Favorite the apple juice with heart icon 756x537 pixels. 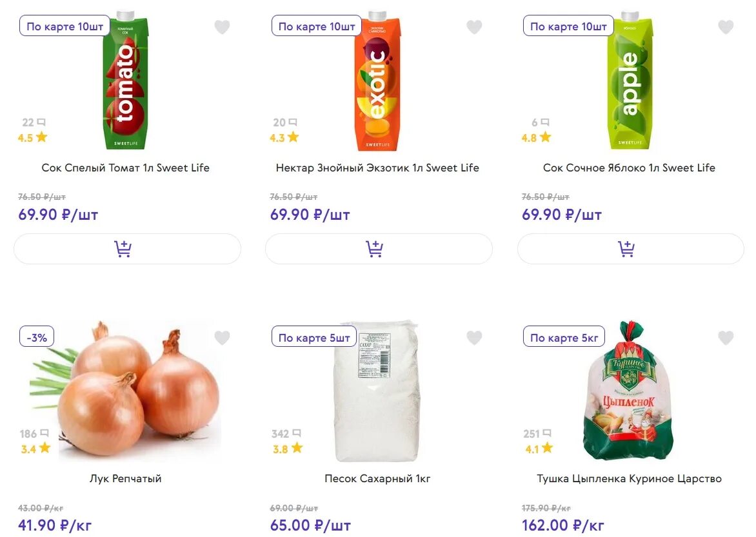coord(726,27)
